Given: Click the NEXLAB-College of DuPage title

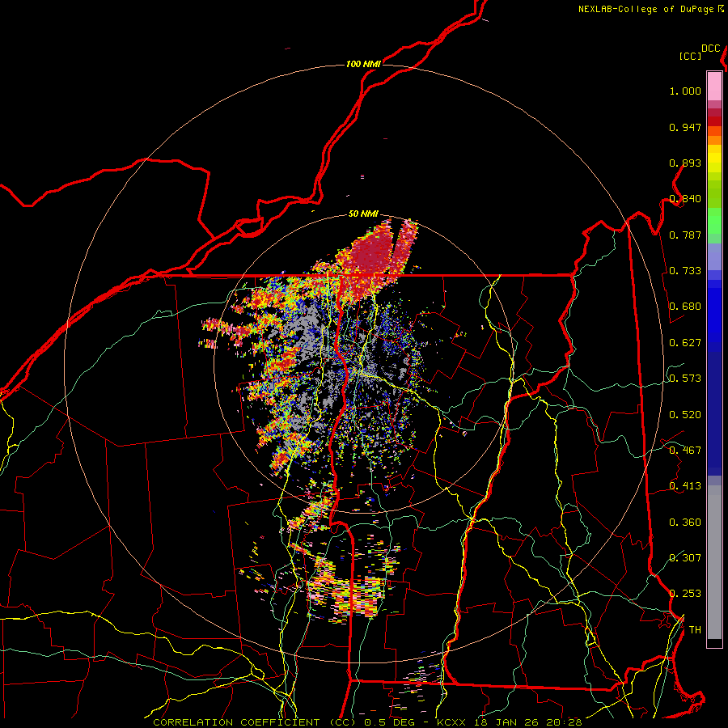Looking at the screenshot, I should point(650,9).
